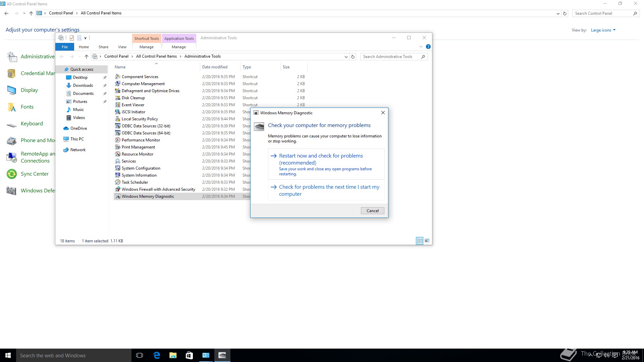644x362 pixels.
Task: Switch to large icons view in status bar
Action: (x=427, y=241)
